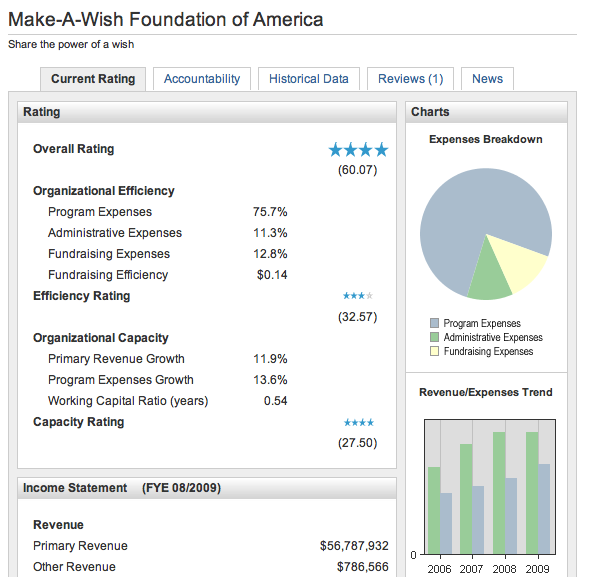This screenshot has width=594, height=577.
Task: Open the Reviews (1) tab
Action: pyautogui.click(x=410, y=79)
